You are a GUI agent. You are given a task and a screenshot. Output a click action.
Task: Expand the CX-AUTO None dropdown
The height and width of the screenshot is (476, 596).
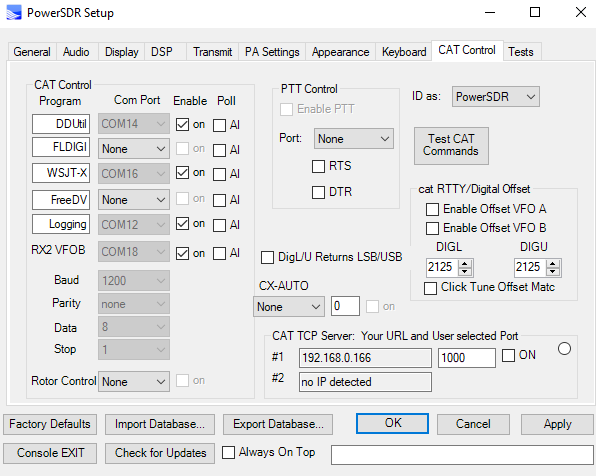289,306
